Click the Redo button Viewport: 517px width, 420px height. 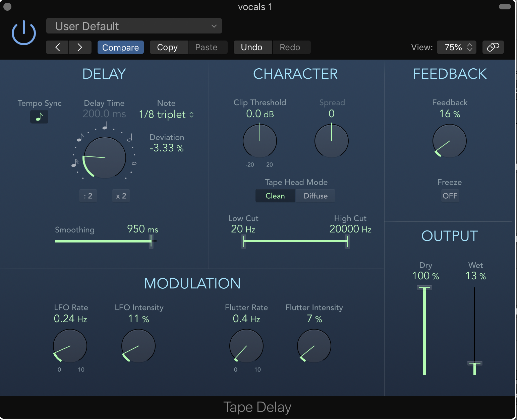(291, 47)
